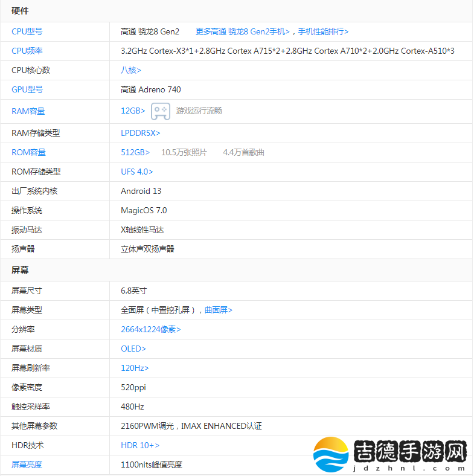Click the 1100nits峰值亮度 value

[x=152, y=465]
